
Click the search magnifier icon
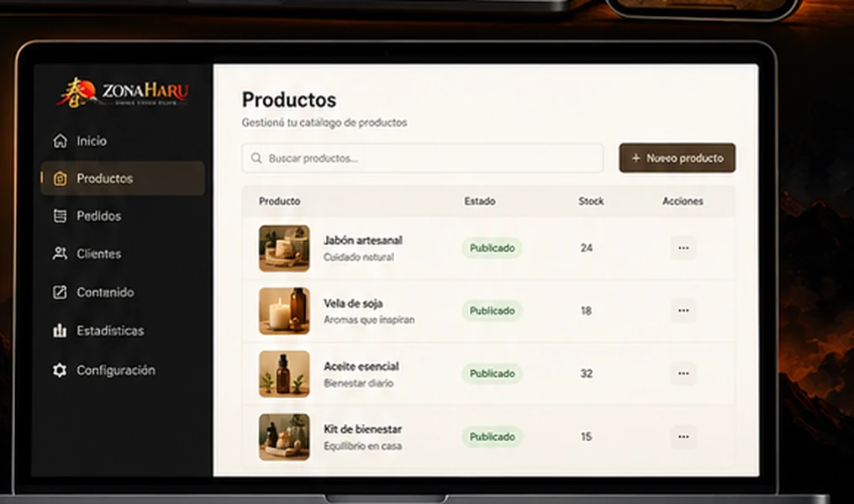[x=256, y=158]
